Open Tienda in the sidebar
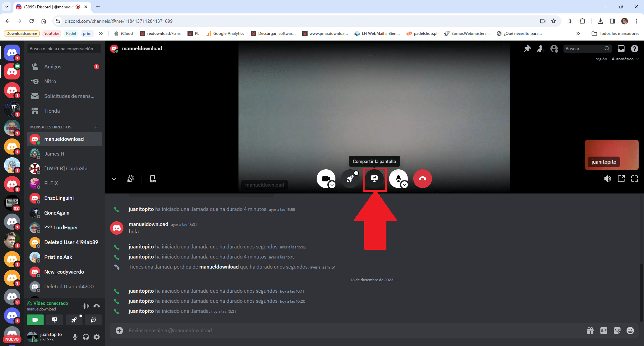This screenshot has height=346, width=644. [x=64, y=111]
